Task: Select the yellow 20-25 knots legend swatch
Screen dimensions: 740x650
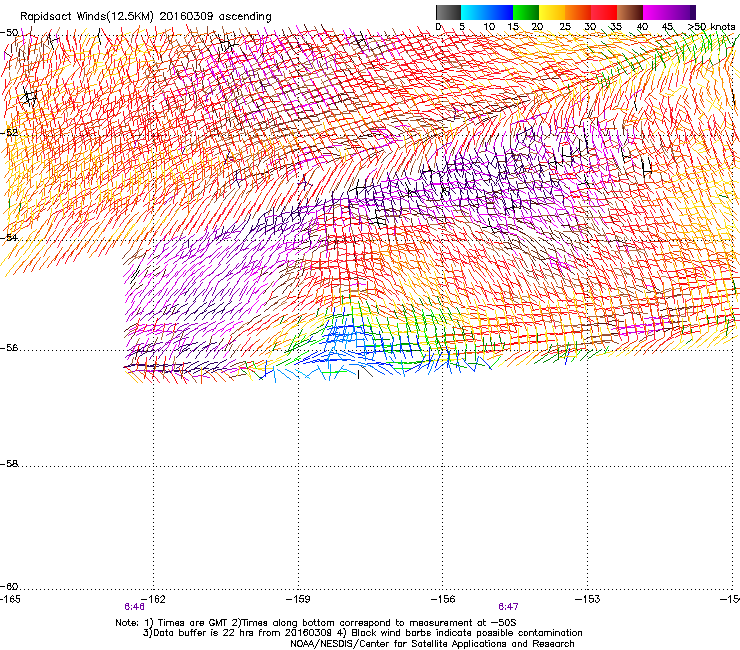Action: point(552,12)
